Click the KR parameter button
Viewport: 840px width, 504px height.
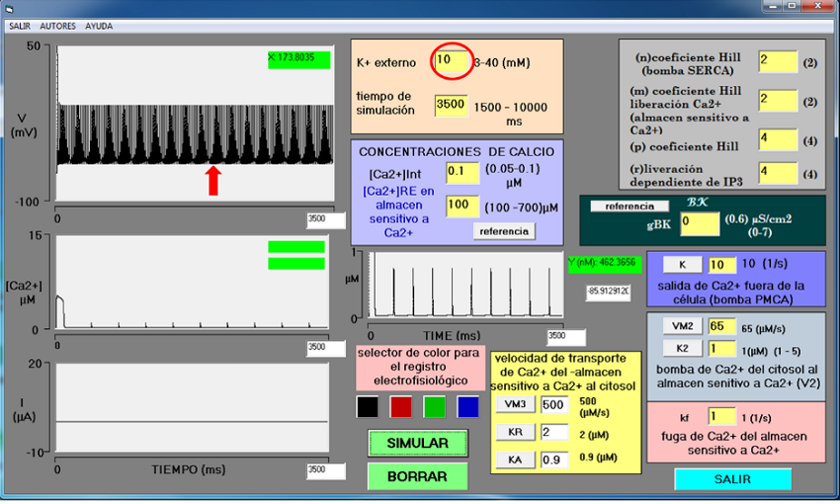(515, 432)
